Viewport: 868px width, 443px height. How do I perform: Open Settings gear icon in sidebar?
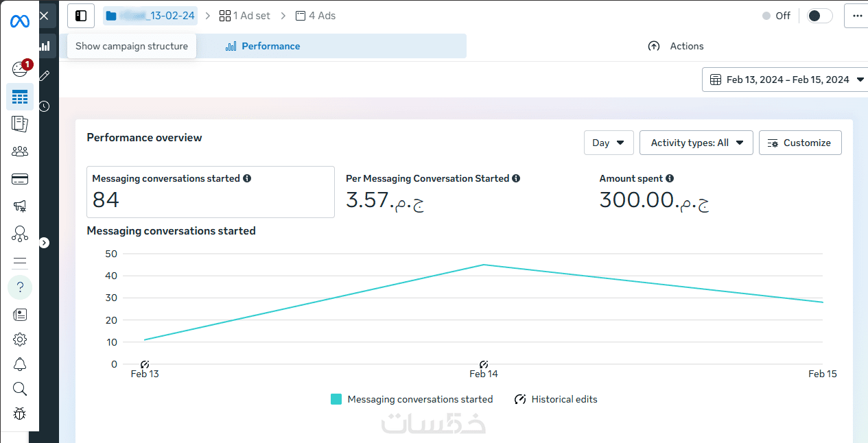[20, 339]
